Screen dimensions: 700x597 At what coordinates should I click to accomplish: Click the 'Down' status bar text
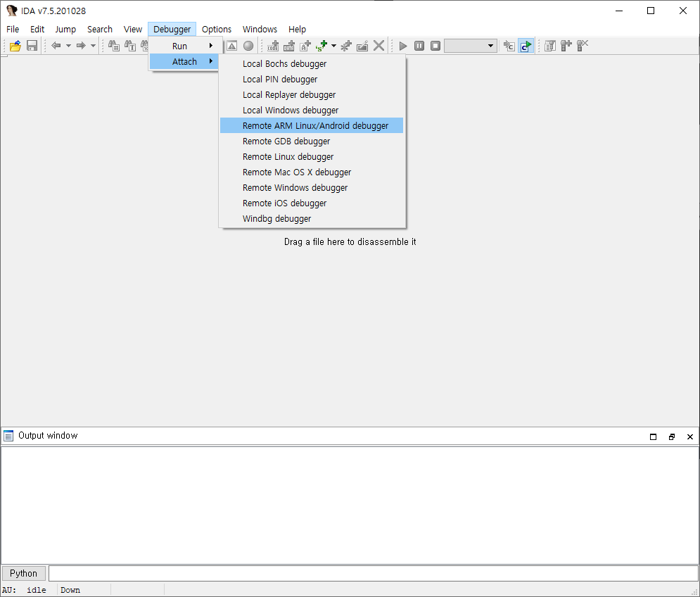tap(70, 590)
